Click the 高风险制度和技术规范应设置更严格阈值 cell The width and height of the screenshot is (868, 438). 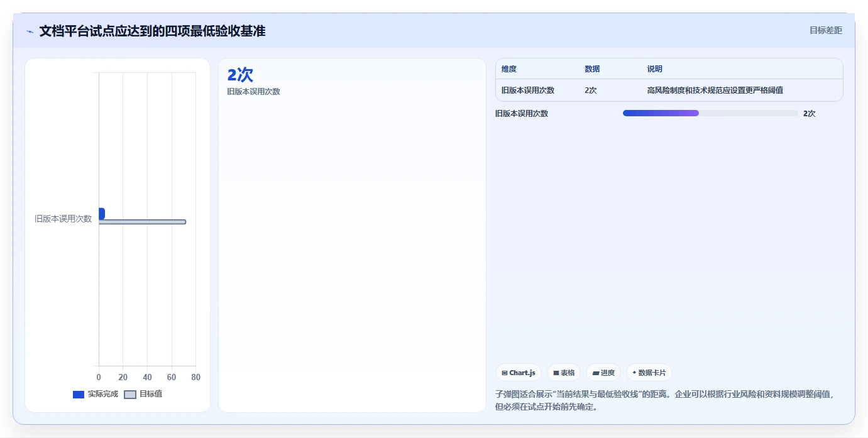tap(715, 90)
